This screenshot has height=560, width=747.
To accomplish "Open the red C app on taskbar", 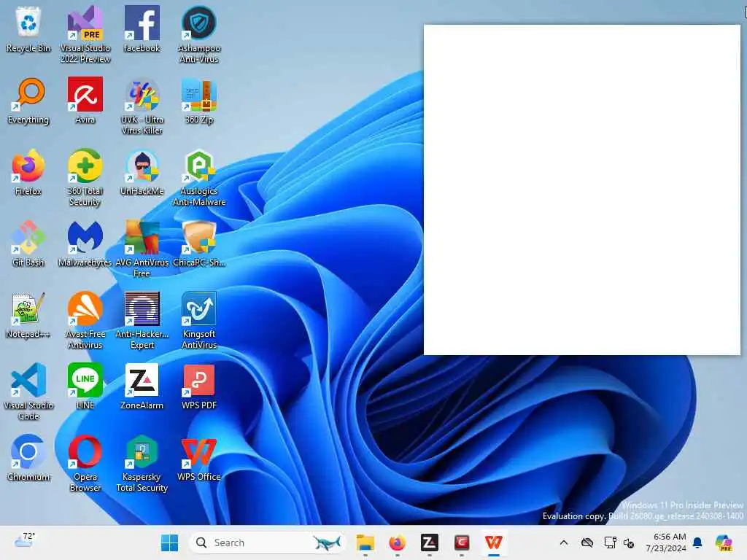I will tap(462, 542).
